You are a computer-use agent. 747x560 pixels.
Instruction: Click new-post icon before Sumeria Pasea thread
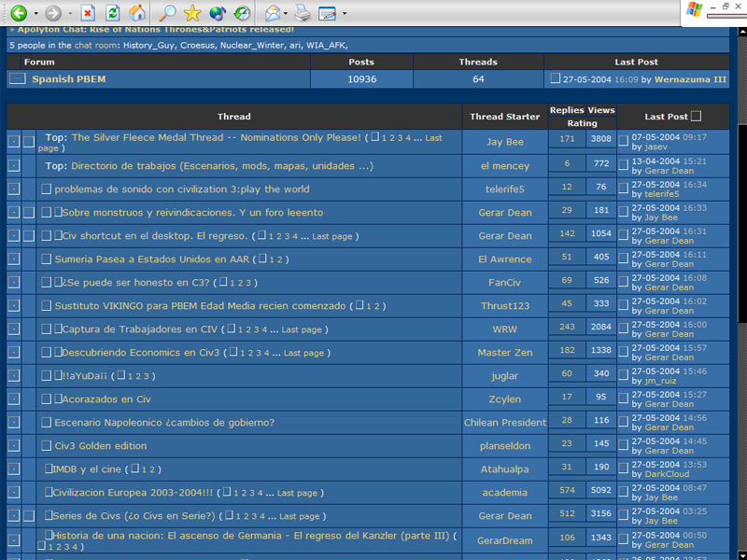(46, 259)
